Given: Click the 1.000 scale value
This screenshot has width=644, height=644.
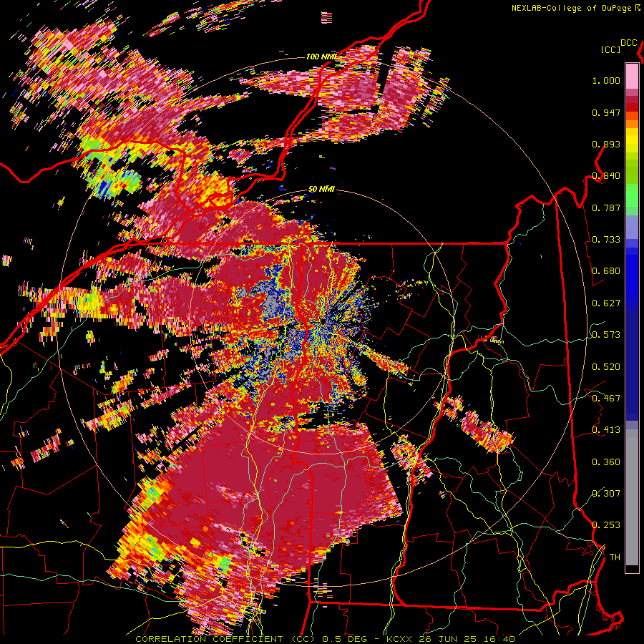Looking at the screenshot, I should (x=606, y=80).
